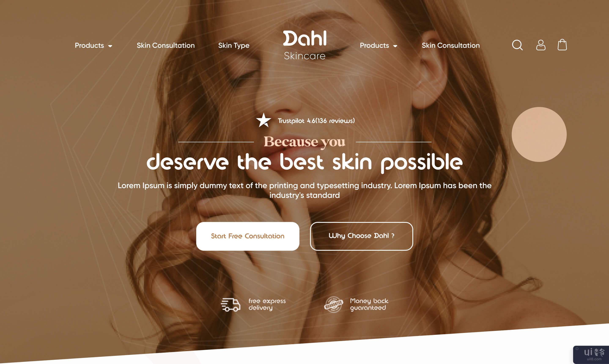Click the right-side Skin Consultation link
This screenshot has height=364, width=609.
click(x=450, y=45)
